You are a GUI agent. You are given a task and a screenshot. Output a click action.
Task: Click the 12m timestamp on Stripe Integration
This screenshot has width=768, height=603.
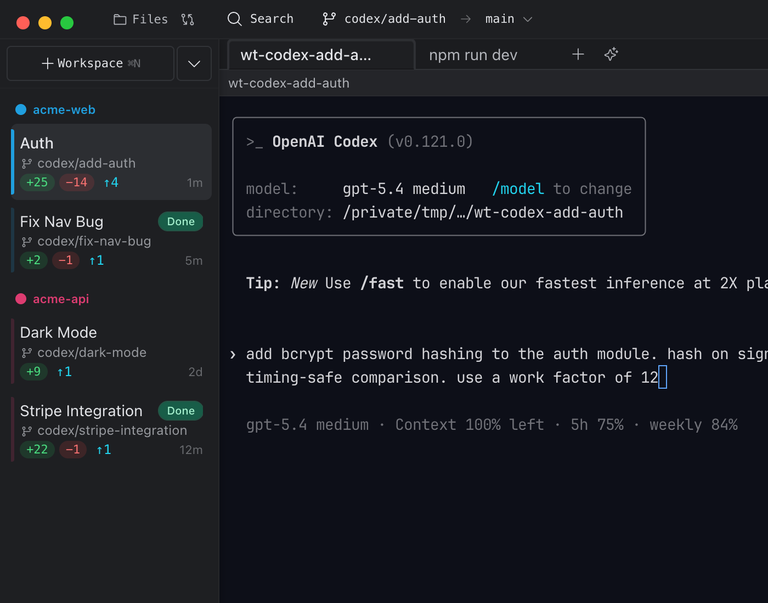191,450
